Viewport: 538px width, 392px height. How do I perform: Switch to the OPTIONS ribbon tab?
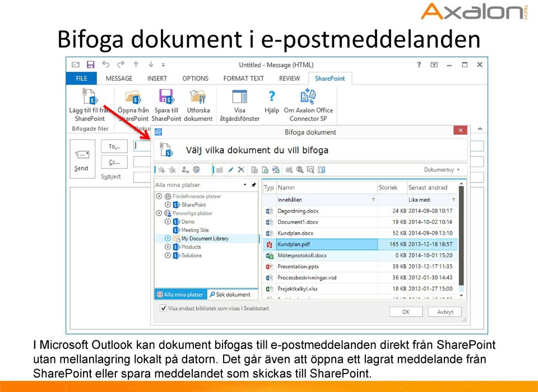click(195, 78)
